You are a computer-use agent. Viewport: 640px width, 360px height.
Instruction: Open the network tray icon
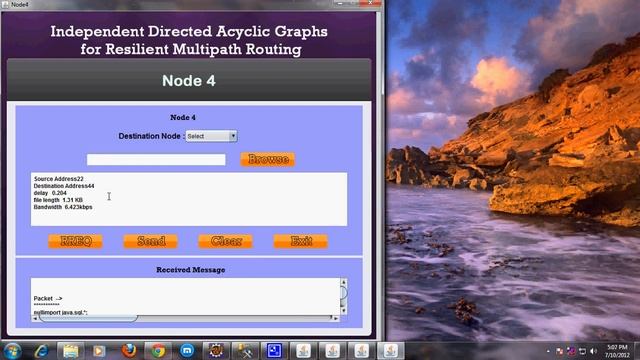click(582, 351)
